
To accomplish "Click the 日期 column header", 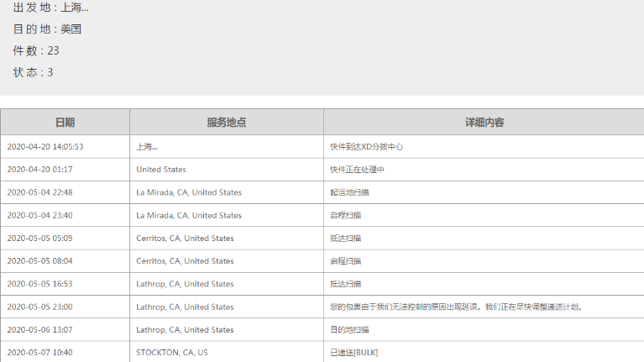I will 65,123.
